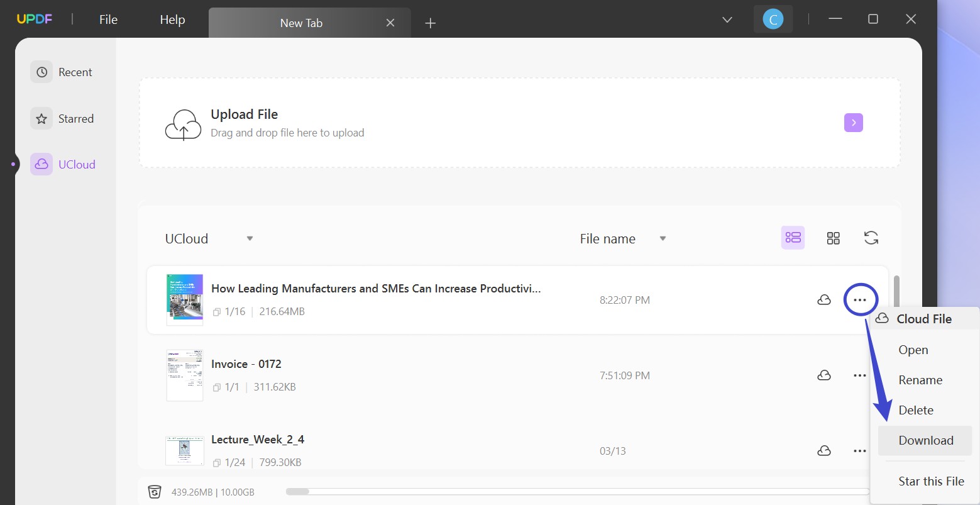Open the Help menu

coord(172,19)
